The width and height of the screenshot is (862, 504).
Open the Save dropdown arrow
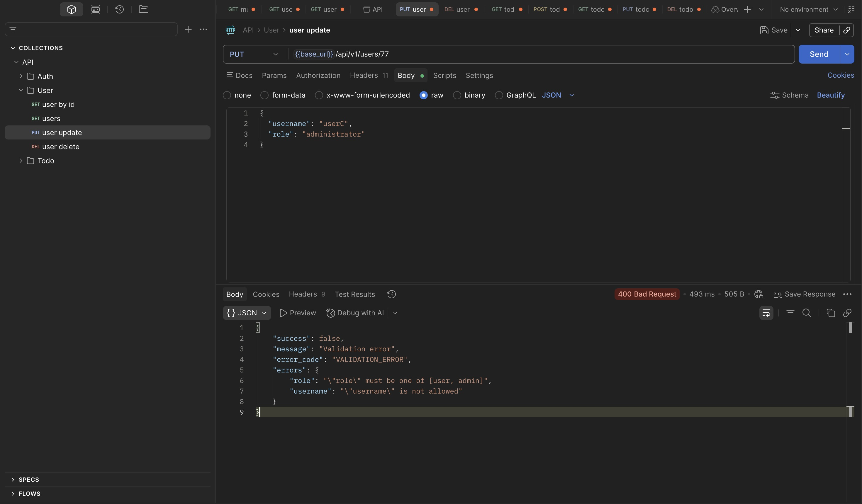(798, 30)
